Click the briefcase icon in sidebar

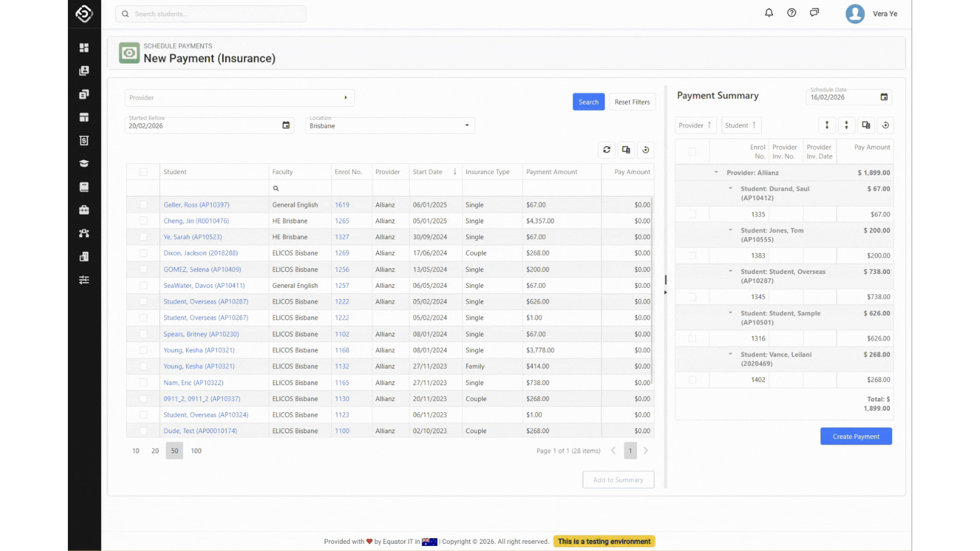pyautogui.click(x=84, y=210)
